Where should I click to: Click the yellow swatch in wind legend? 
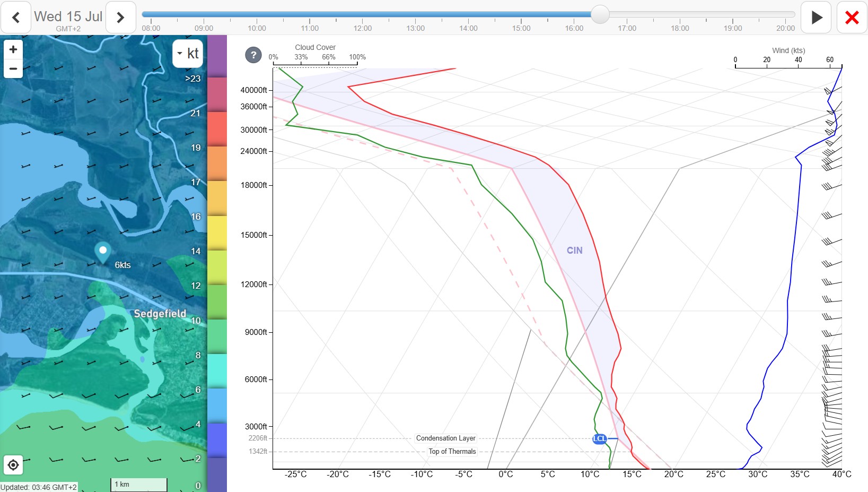pyautogui.click(x=217, y=232)
